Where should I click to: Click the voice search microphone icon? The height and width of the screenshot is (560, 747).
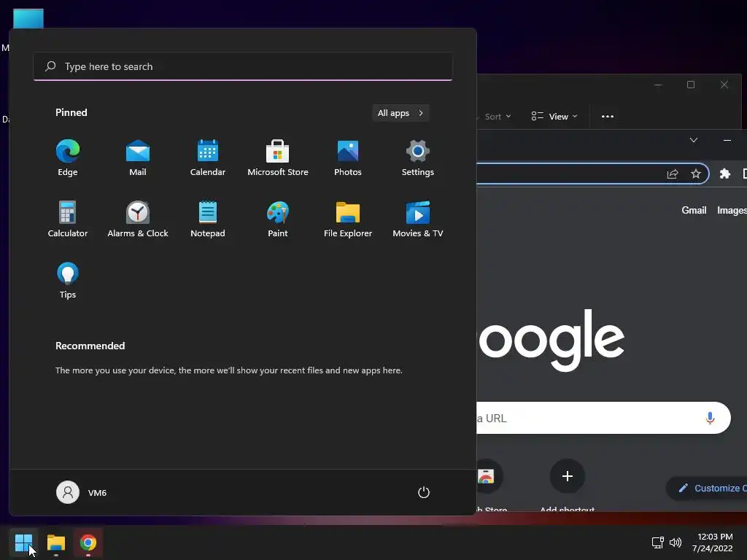coord(710,418)
